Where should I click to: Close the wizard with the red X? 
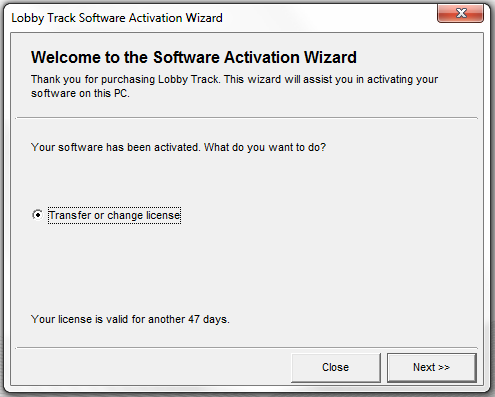460,13
